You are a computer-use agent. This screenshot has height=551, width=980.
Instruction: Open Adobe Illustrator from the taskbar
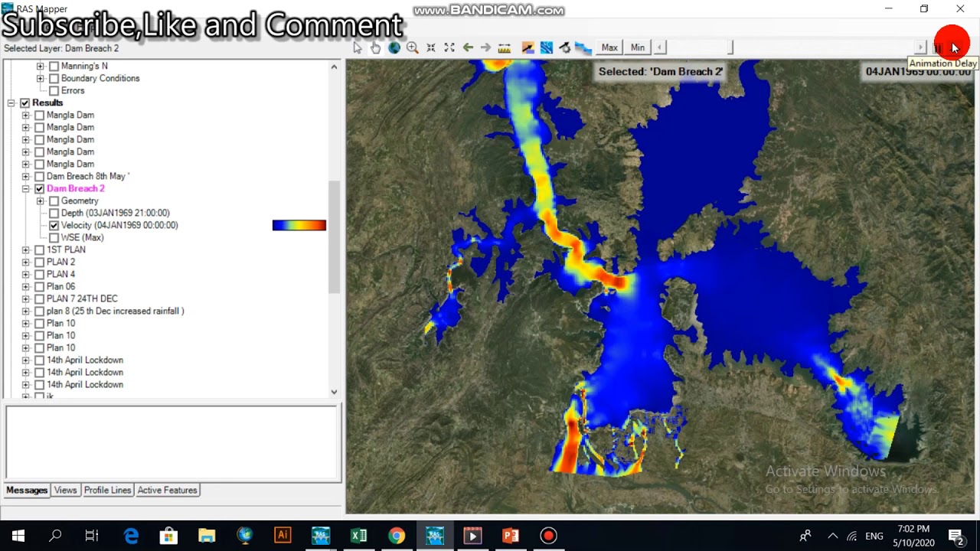coord(283,536)
